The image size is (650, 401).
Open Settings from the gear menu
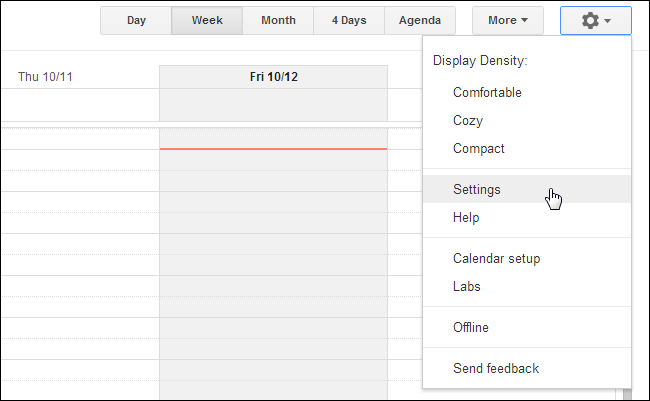477,189
